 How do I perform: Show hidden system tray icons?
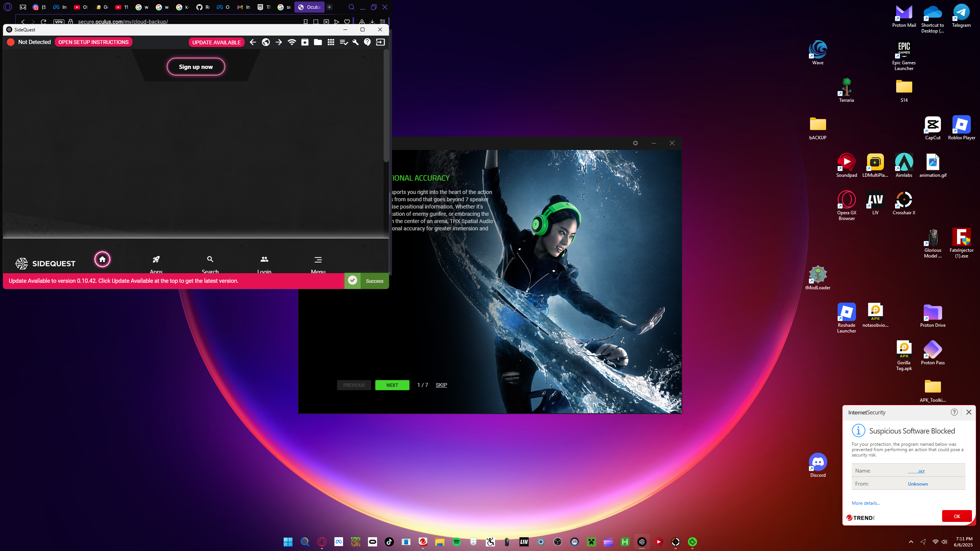pyautogui.click(x=911, y=542)
